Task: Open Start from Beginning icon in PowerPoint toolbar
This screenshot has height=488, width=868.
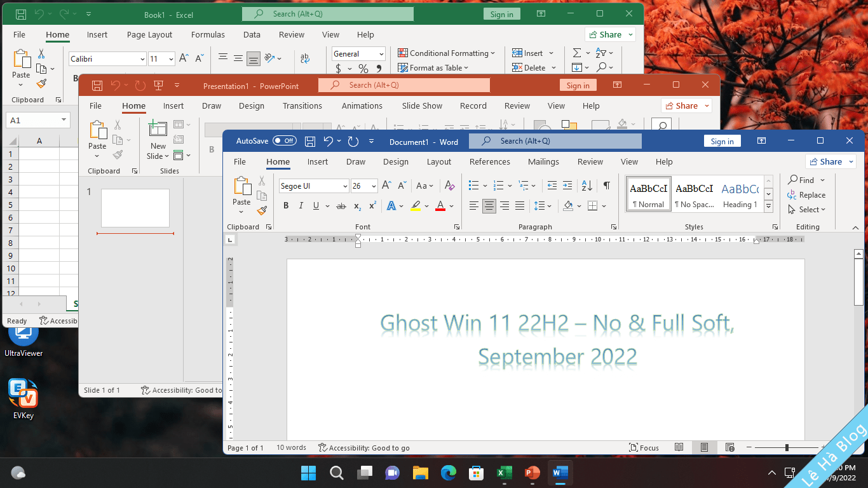Action: [x=159, y=85]
